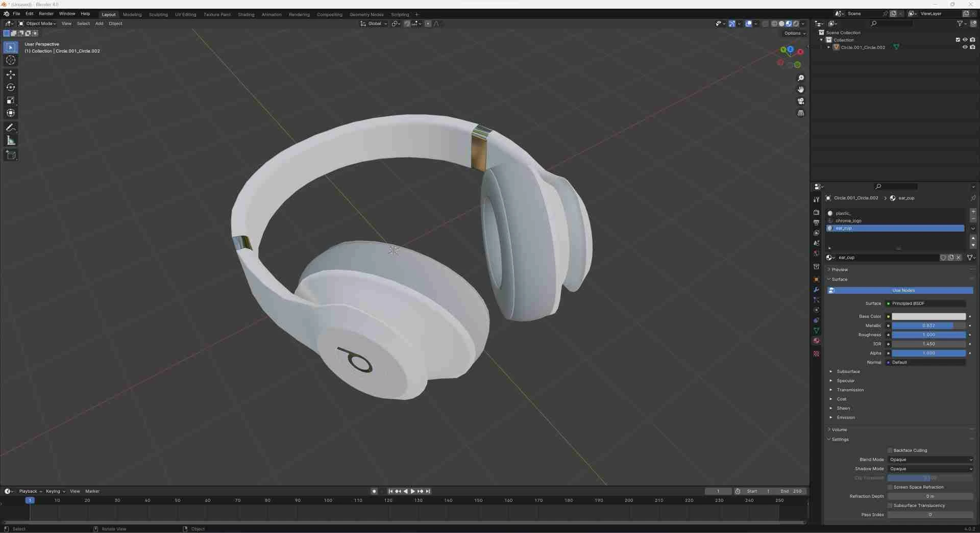Expand Circle.001_Circle.002 in the outliner
Screen dimensions: 980x533
point(828,47)
